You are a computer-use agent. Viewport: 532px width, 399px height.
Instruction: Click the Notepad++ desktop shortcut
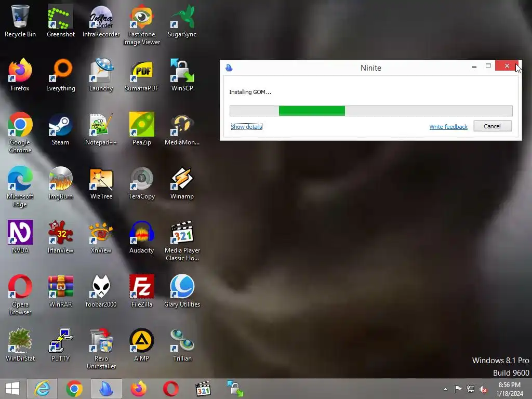pos(101,129)
